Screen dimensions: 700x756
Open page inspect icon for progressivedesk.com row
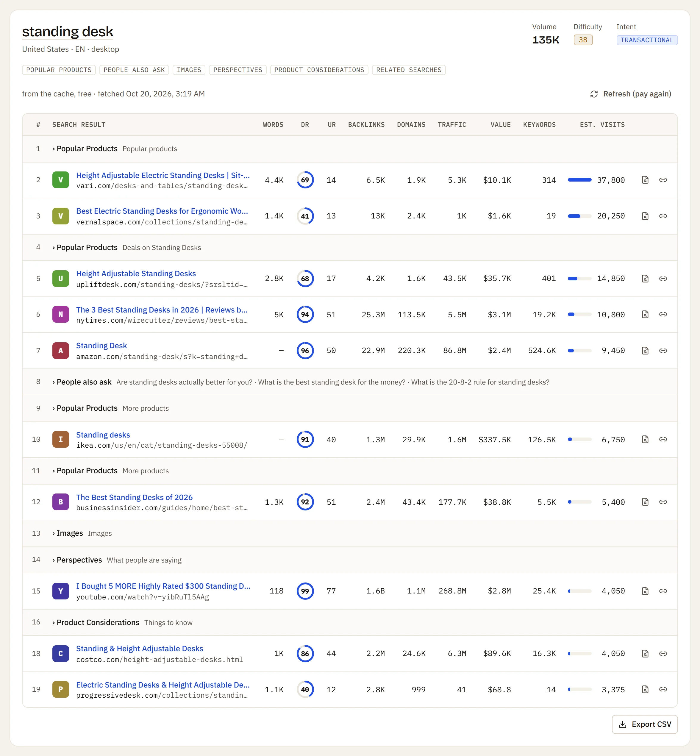(645, 689)
